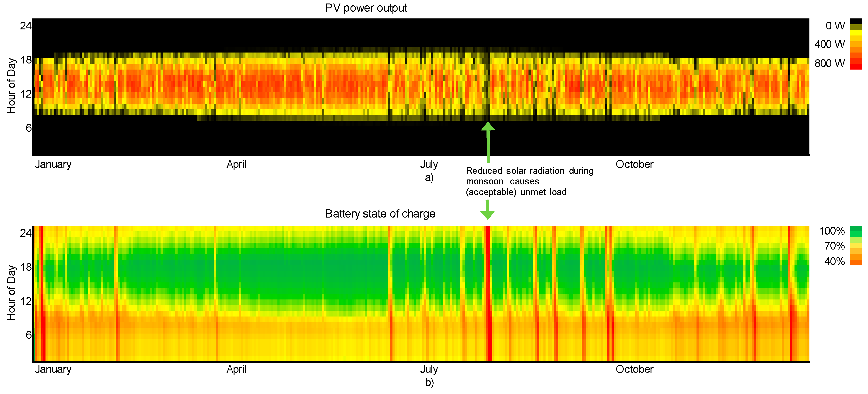Screen dimensions: 868x394
Task: Click 'January' under the battery chart
Action: 53,369
